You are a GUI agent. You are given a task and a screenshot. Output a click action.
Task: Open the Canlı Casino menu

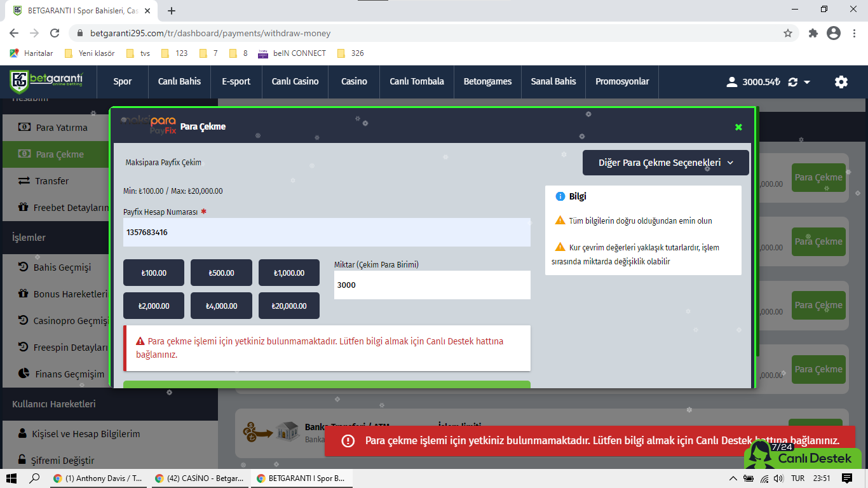point(295,81)
